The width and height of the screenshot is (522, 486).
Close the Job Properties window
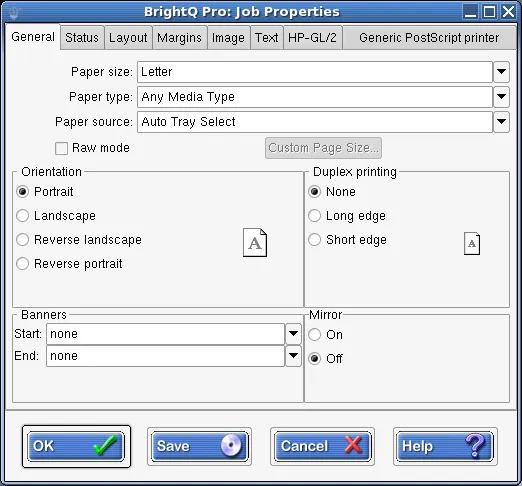pyautogui.click(x=509, y=12)
